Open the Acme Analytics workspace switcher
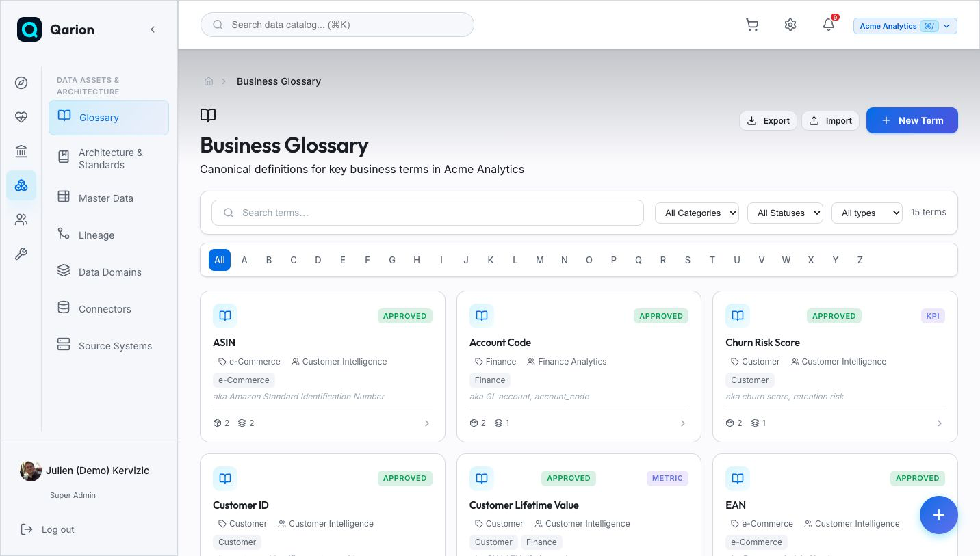980x556 pixels. [x=905, y=26]
